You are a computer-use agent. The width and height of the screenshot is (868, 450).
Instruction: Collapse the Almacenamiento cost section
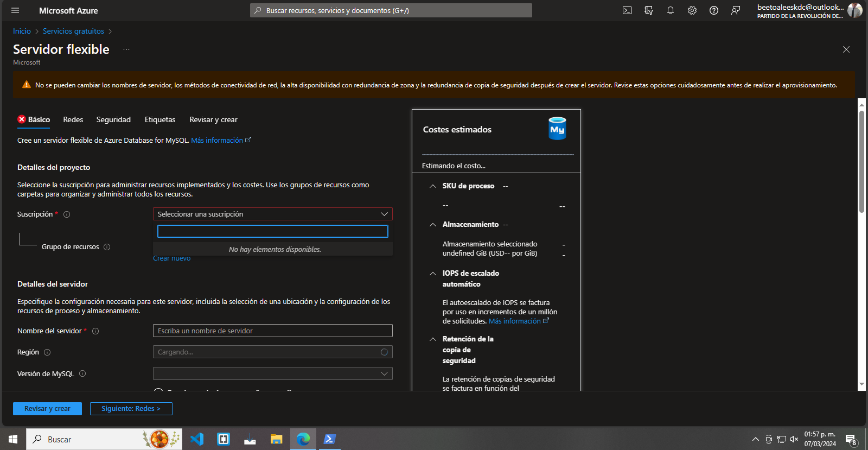[433, 225]
